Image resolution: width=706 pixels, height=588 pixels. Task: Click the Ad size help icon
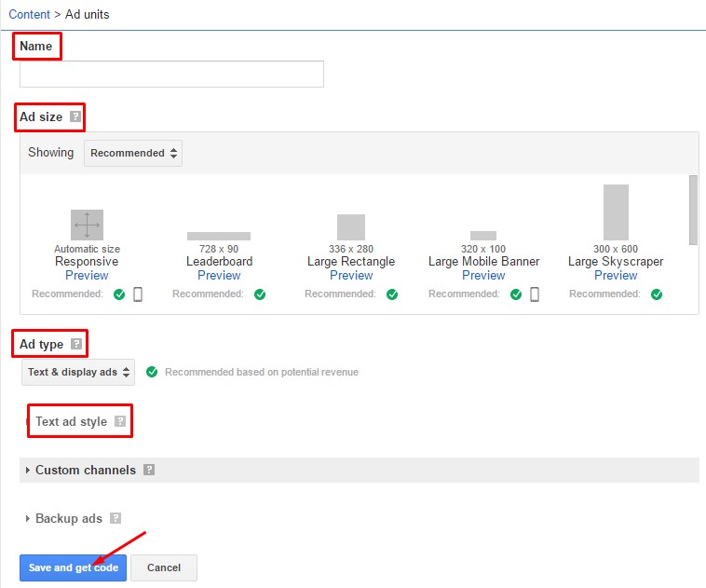click(75, 116)
